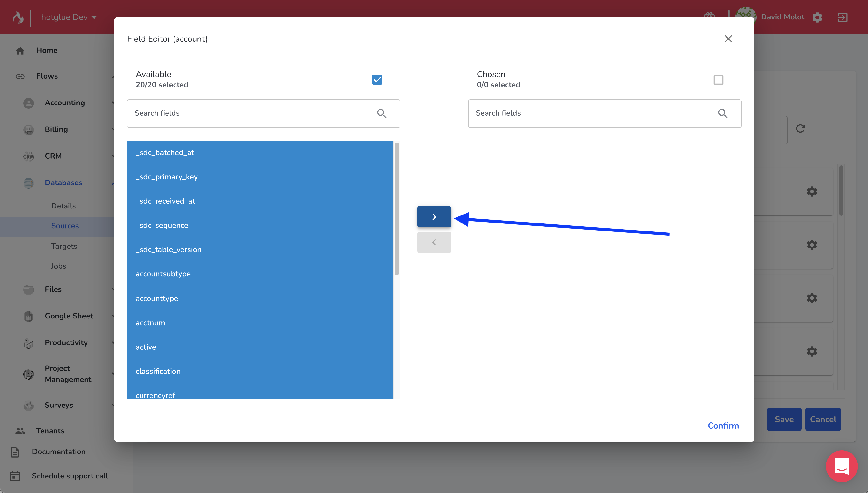
Task: Click the logout icon in the header
Action: click(843, 17)
